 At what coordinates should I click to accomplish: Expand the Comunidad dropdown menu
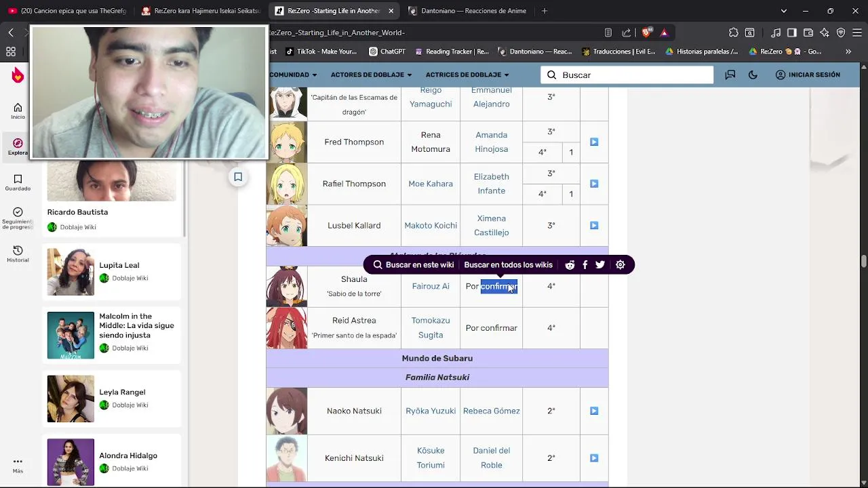click(x=293, y=75)
